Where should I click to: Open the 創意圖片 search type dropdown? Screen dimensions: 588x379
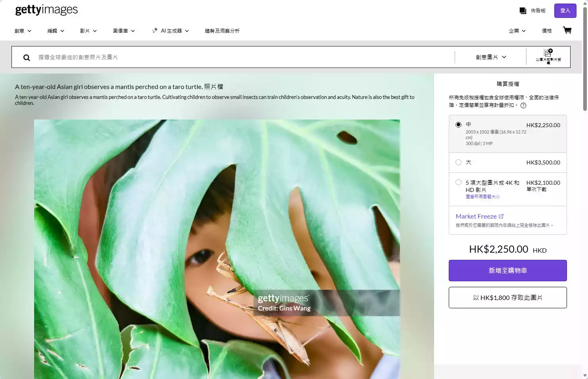point(491,57)
